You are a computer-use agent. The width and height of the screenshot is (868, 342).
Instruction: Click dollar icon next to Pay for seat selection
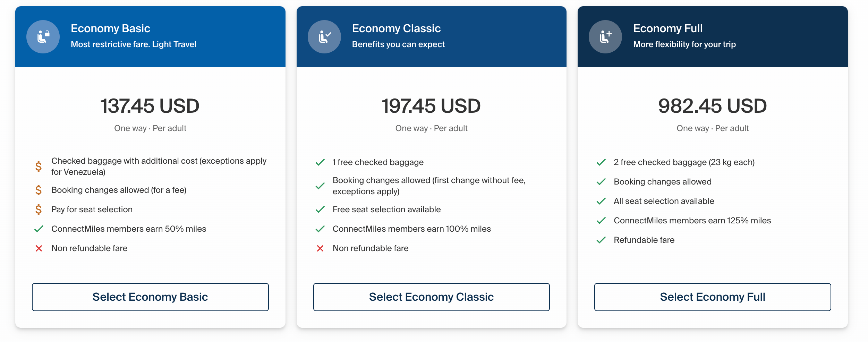39,210
